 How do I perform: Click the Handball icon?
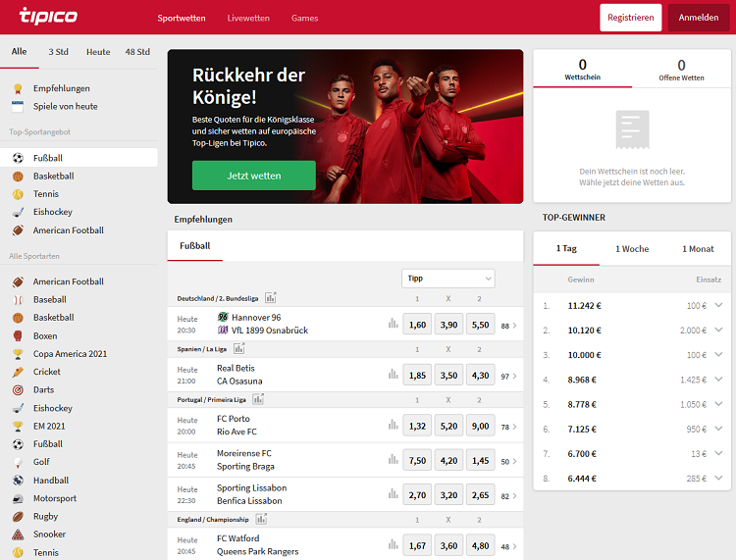pos(18,481)
